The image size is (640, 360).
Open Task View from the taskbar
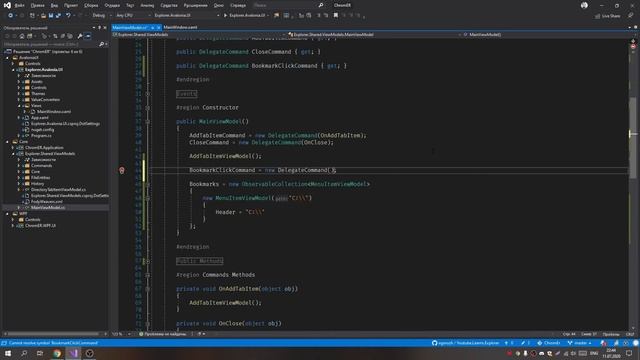coord(40,353)
